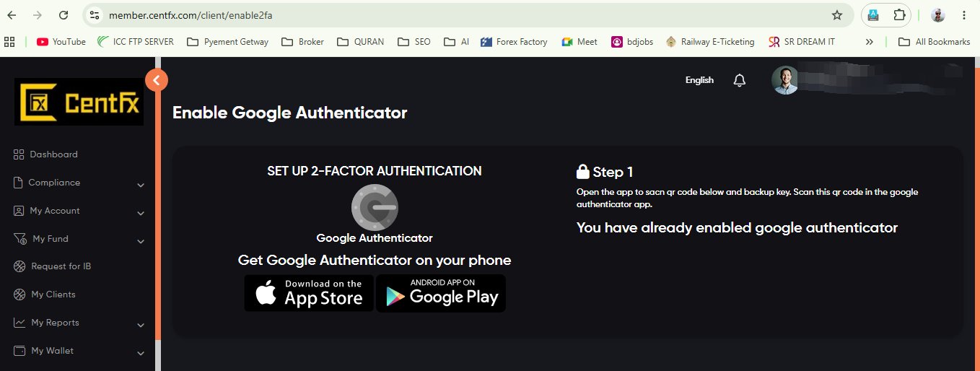Bookmark this page with the star icon
The image size is (980, 371).
(837, 15)
